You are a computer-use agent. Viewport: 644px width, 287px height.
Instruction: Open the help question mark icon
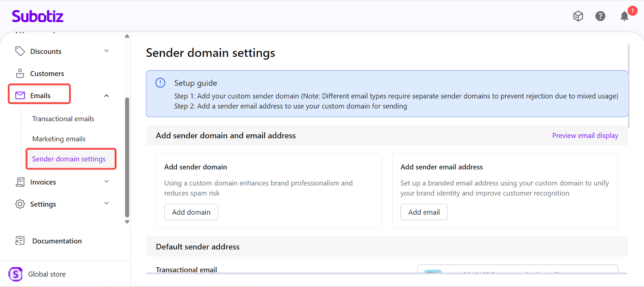(600, 16)
